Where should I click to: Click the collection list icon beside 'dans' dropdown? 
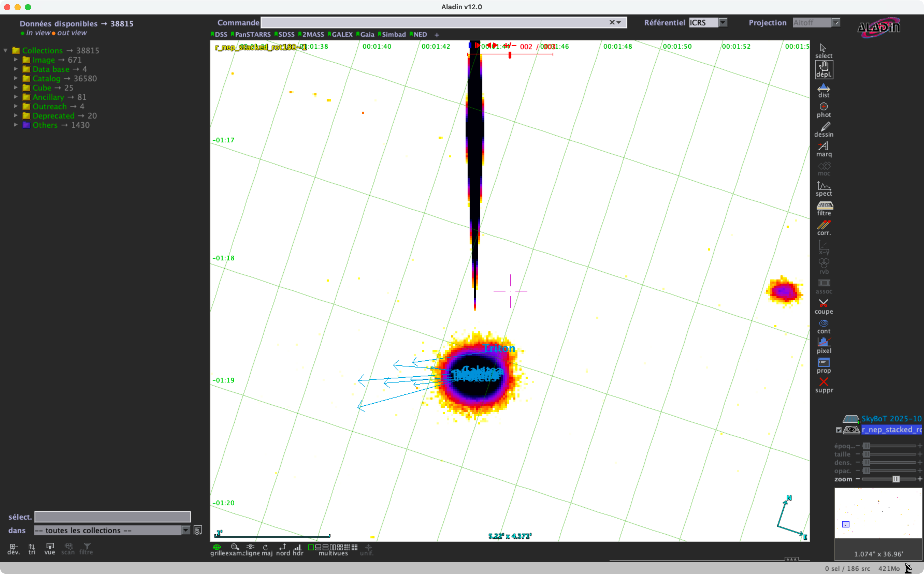coord(198,530)
